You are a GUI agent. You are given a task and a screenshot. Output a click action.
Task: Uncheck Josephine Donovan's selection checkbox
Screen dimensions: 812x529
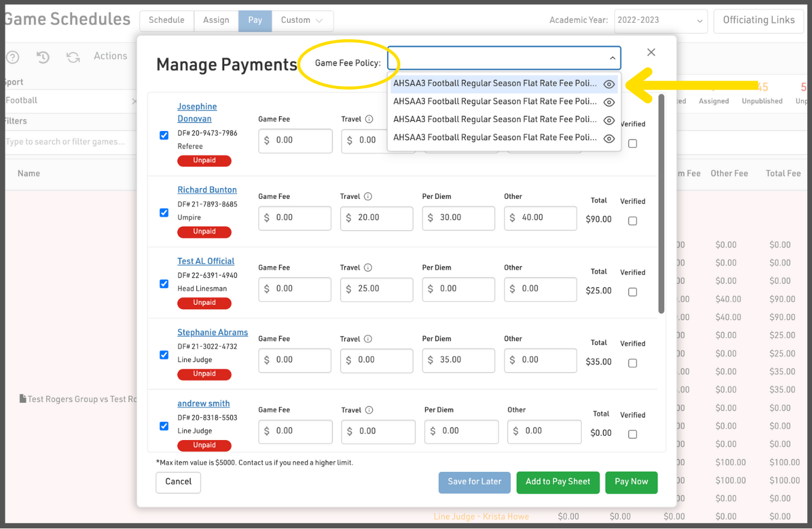[164, 135]
